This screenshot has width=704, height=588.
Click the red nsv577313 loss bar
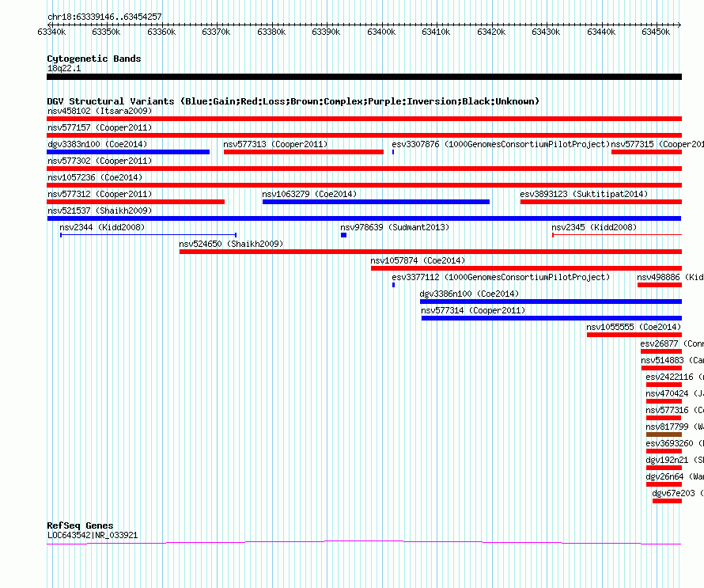pos(304,152)
